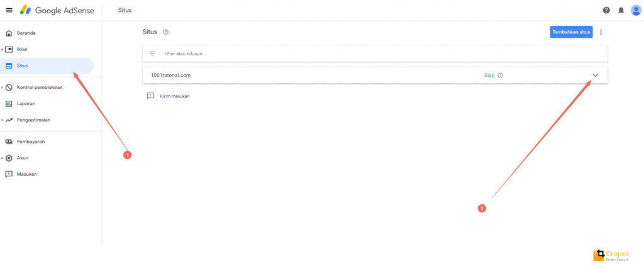Click the Situs page heading text

click(150, 31)
